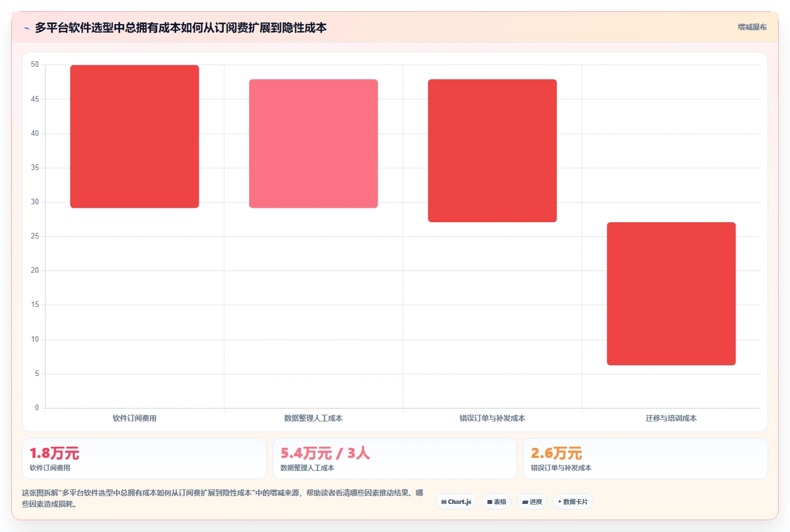Click the 软件订阅费用 caption under 1.8万元

point(50,467)
